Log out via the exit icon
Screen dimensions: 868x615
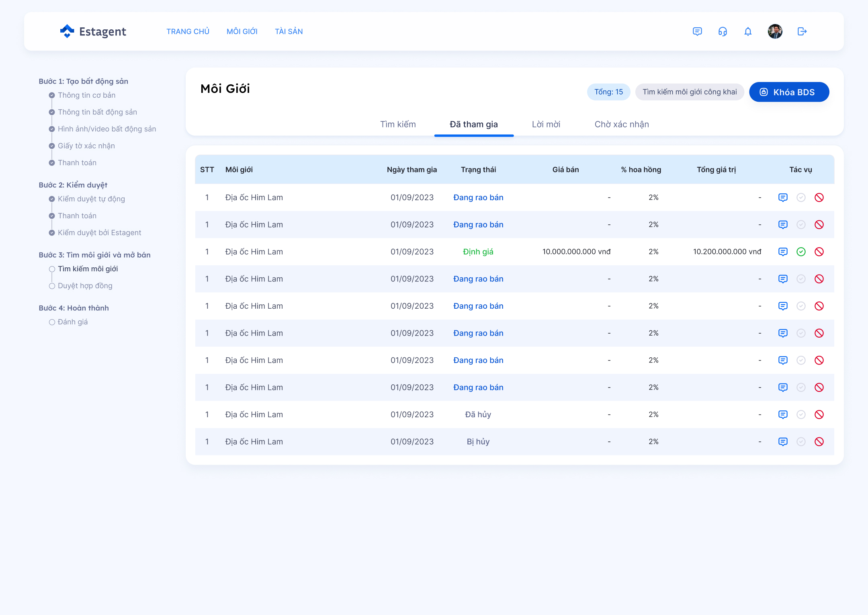coord(802,31)
